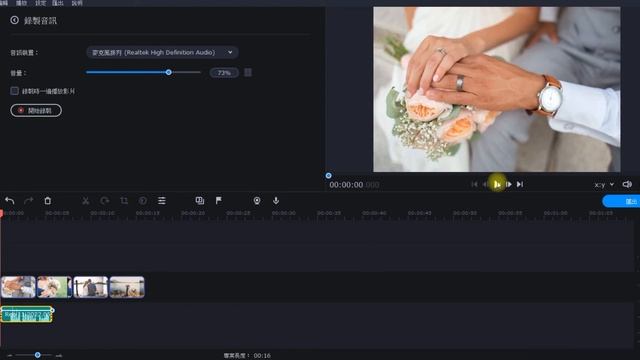The width and height of the screenshot is (640, 360).
Task: Jump to the end of the video
Action: point(520,184)
